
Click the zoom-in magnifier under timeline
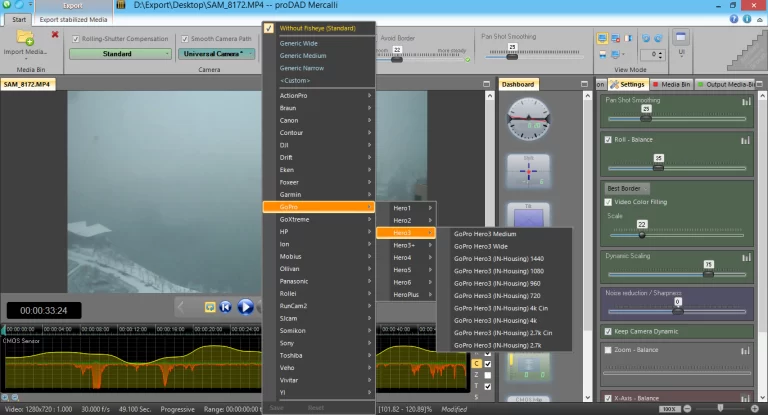[5, 397]
